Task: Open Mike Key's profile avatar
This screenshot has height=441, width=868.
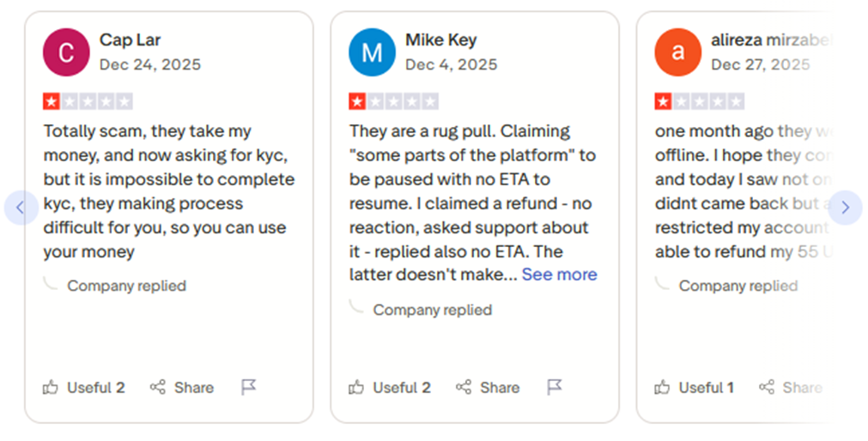Action: [372, 51]
